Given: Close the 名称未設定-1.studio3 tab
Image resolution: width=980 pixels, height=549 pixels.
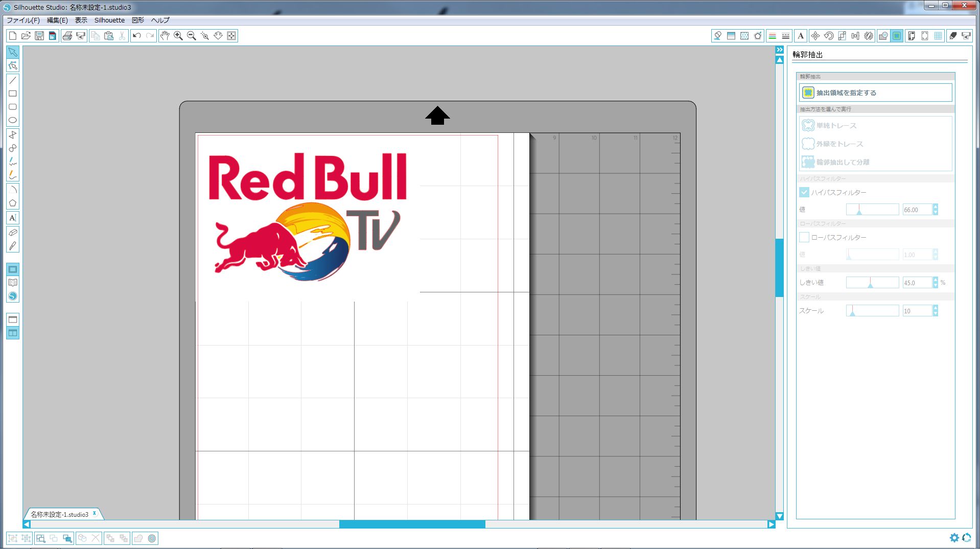Looking at the screenshot, I should (95, 513).
